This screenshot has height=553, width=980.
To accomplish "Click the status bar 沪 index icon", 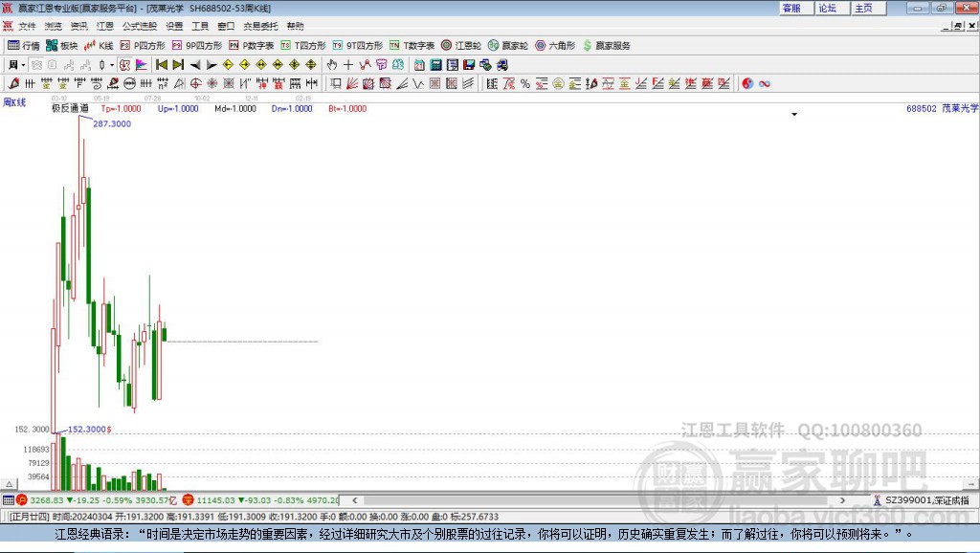I will pos(22,499).
